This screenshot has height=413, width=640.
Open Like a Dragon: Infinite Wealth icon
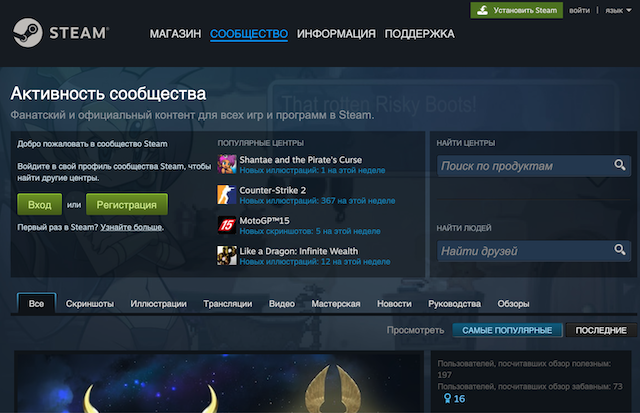point(227,255)
